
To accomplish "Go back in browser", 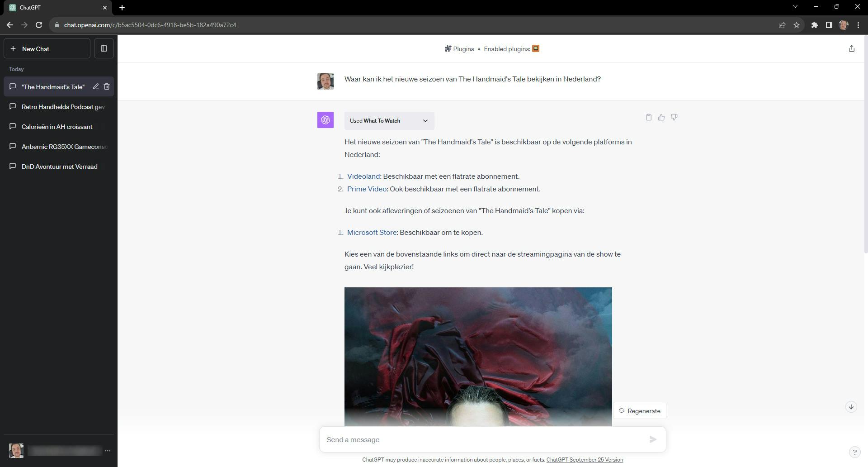I will pos(10,25).
